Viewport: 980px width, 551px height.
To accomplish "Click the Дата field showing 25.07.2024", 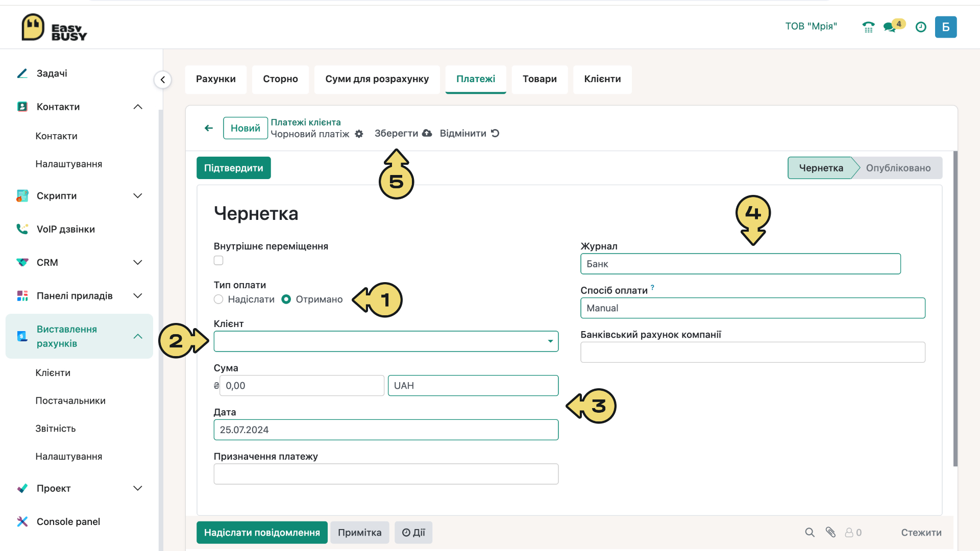I will coord(386,430).
